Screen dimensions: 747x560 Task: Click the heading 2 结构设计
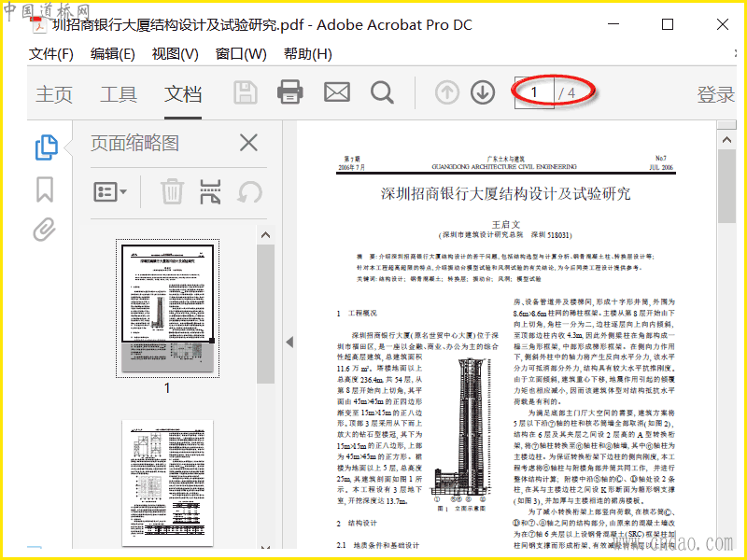coord(357,523)
